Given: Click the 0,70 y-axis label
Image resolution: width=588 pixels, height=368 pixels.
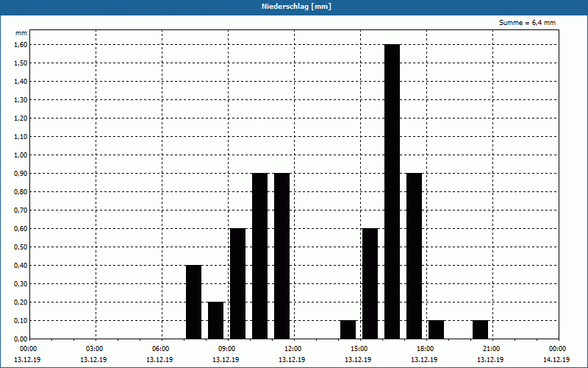Looking at the screenshot, I should tap(21, 210).
